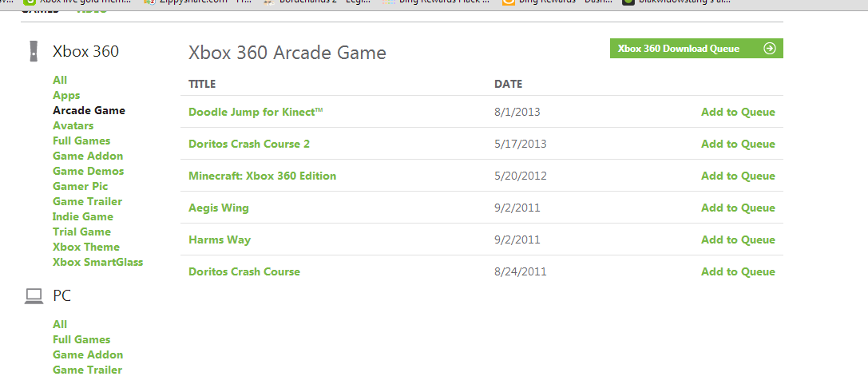Choose Indie Game category
Image resolution: width=868 pixels, height=388 pixels.
(x=83, y=216)
